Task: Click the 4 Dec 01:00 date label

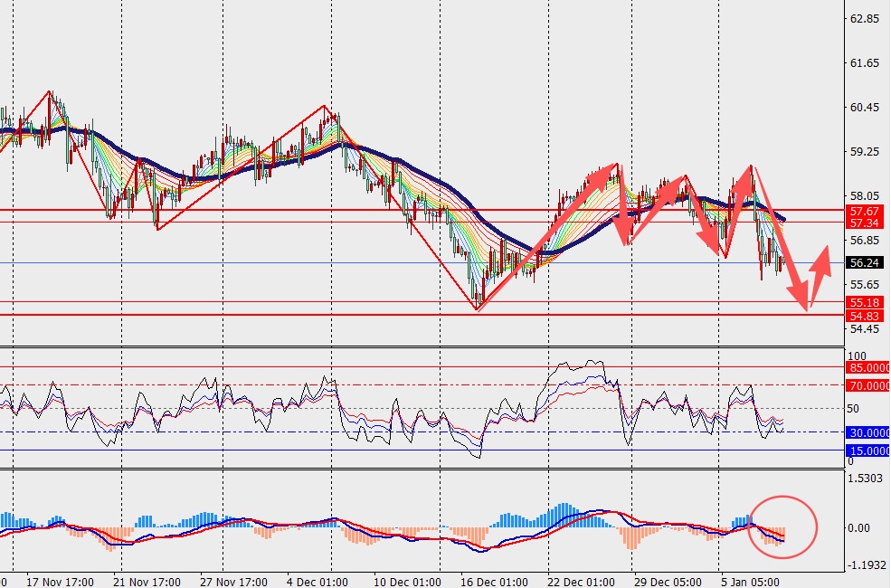Action: [x=318, y=581]
